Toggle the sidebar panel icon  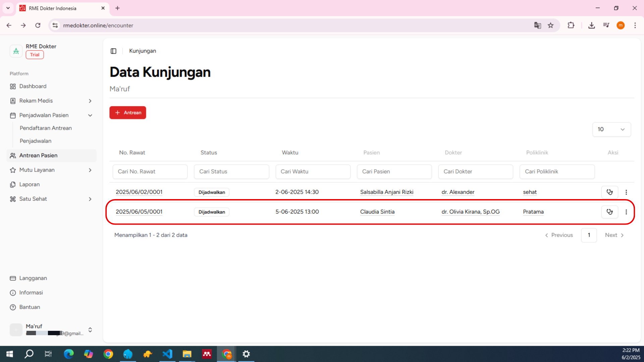pyautogui.click(x=113, y=51)
